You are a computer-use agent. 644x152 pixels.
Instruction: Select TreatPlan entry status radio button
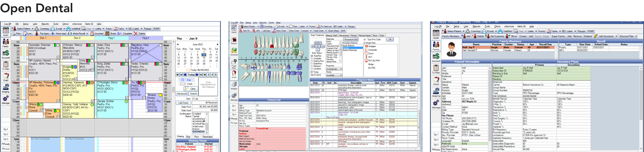(312, 56)
